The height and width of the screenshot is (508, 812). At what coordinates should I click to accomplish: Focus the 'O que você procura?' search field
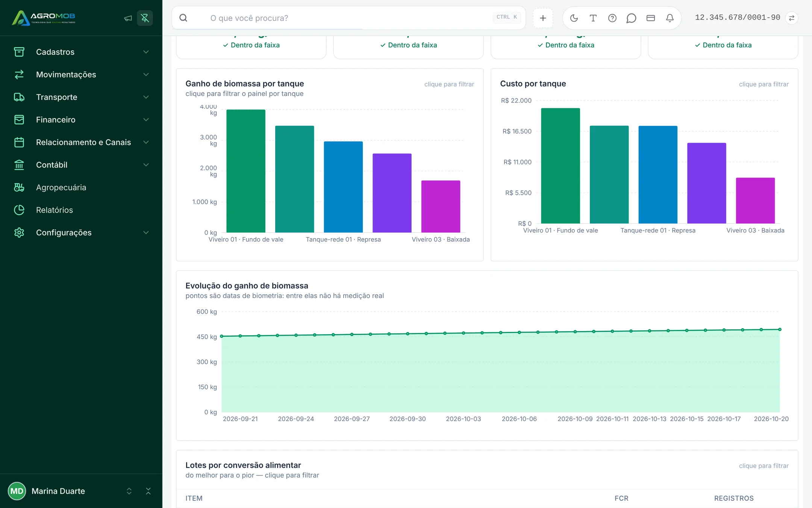point(348,18)
